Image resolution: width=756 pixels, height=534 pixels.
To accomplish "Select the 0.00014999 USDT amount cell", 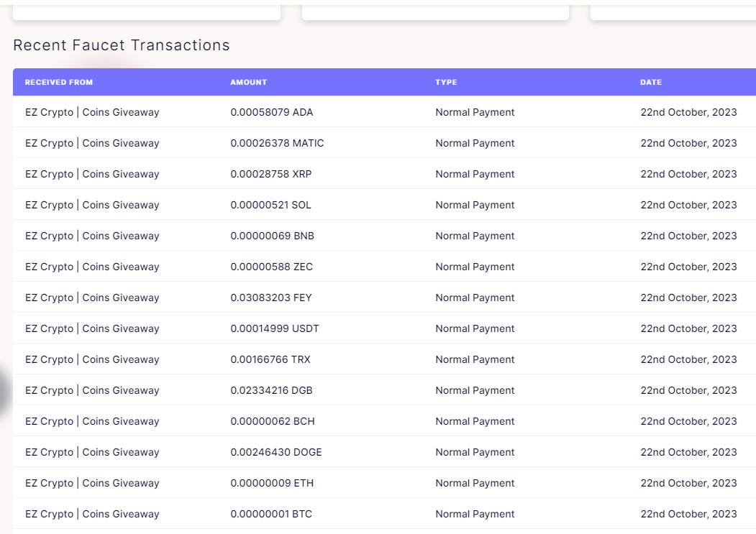I will [x=275, y=328].
